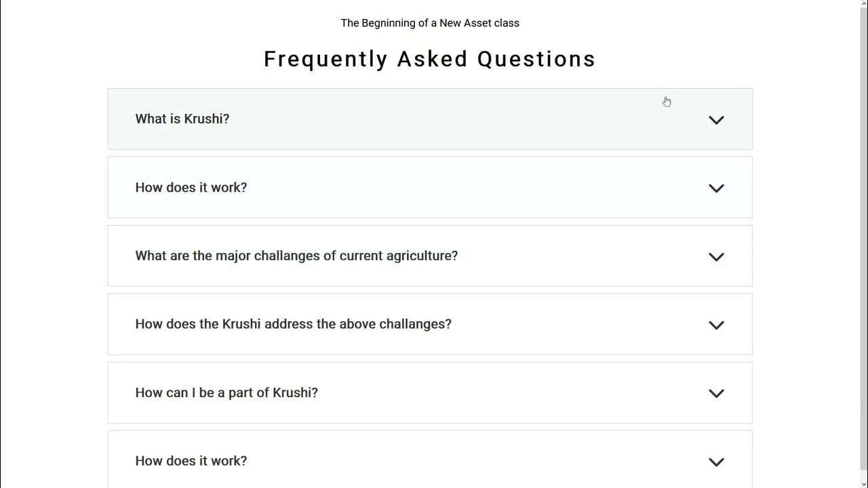Screen dimensions: 868x488
Task: Expand the How can I be a part of Krushi? item
Action: 226,392
